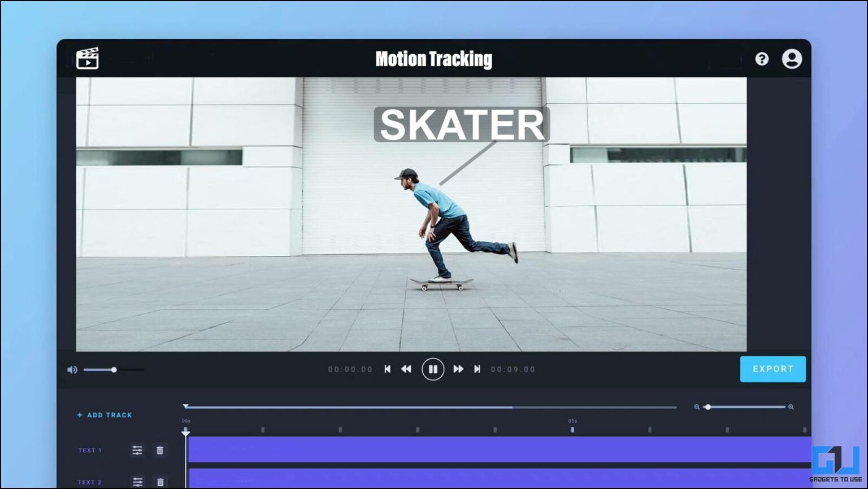
Task: Fast forward the video
Action: pyautogui.click(x=459, y=369)
